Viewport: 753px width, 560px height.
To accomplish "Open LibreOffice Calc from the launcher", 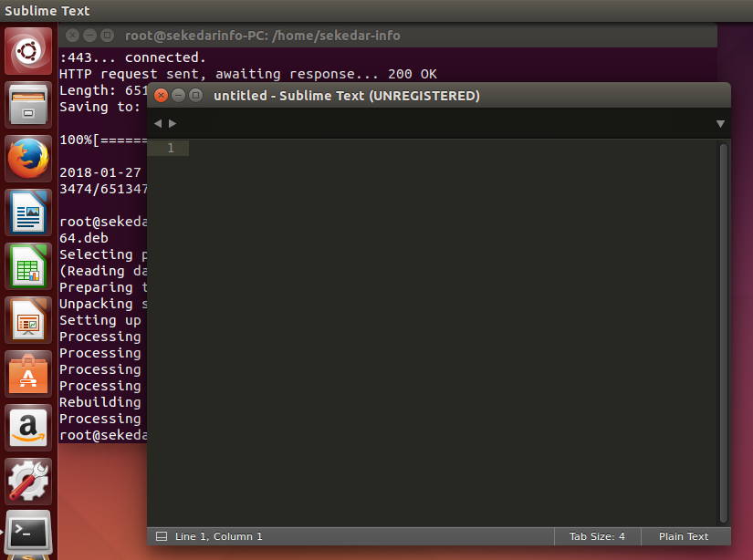I will [27, 265].
